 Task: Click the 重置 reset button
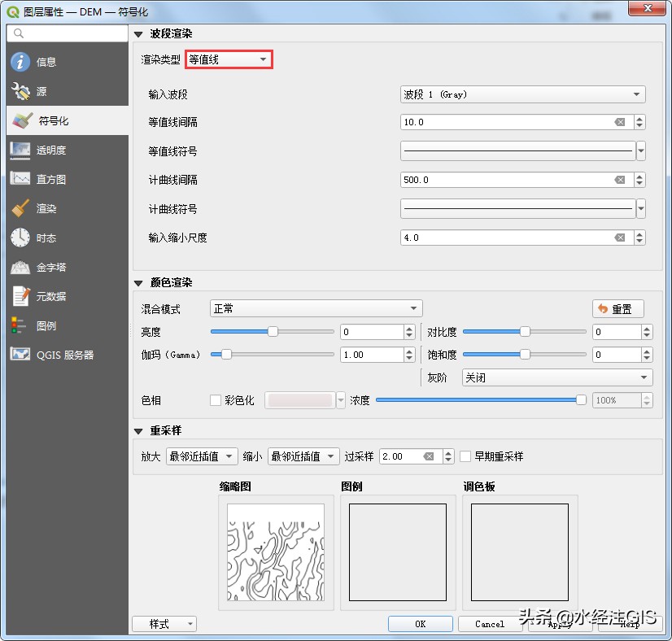(x=618, y=308)
